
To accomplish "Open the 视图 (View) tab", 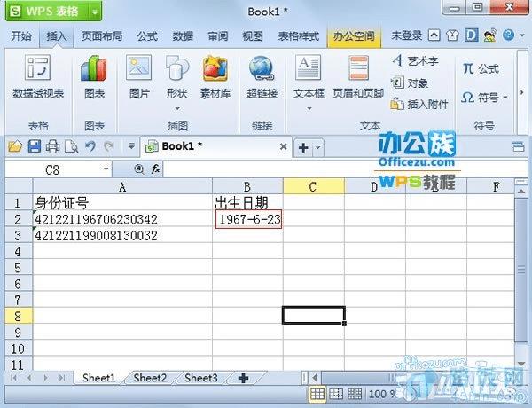I will coord(253,36).
